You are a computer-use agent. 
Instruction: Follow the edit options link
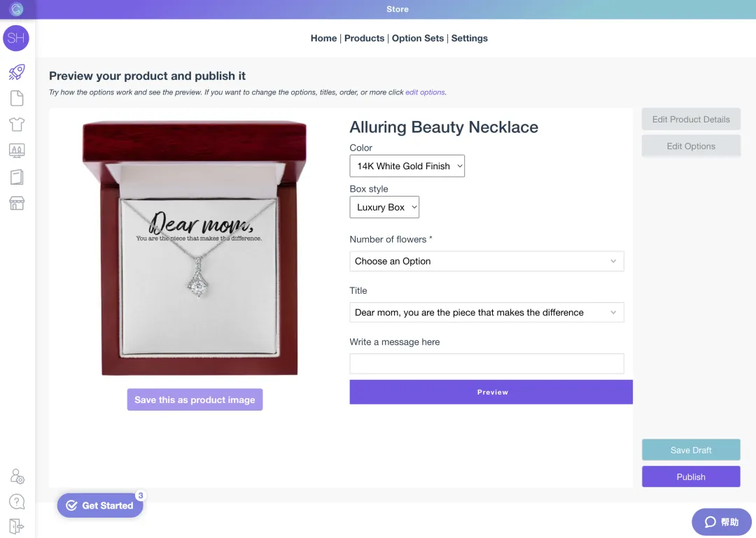pos(425,92)
